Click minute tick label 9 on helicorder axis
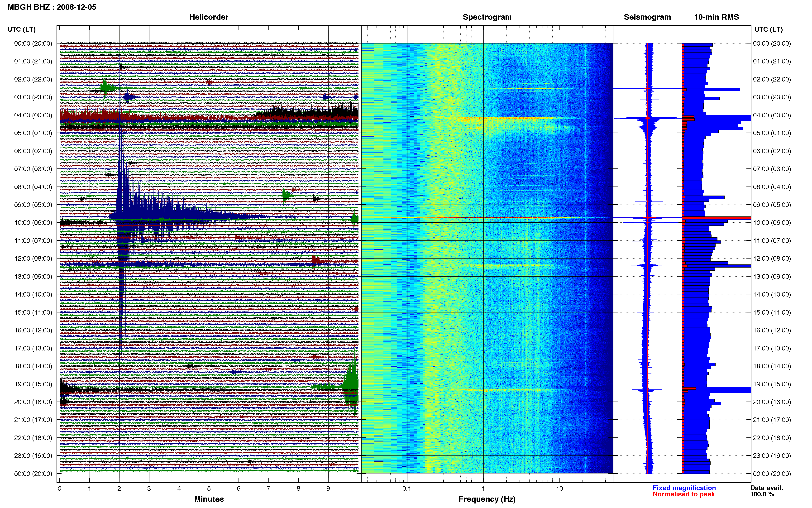The width and height of the screenshot is (812, 508). pos(328,489)
